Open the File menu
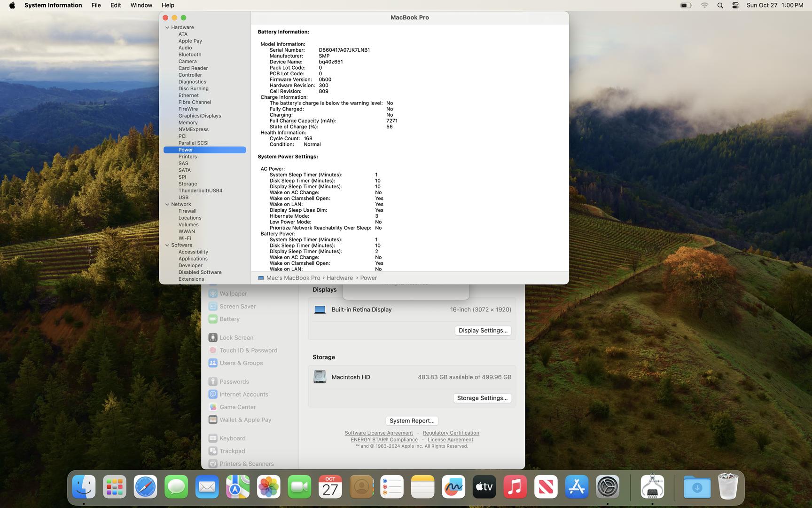This screenshot has height=508, width=812. [96, 5]
